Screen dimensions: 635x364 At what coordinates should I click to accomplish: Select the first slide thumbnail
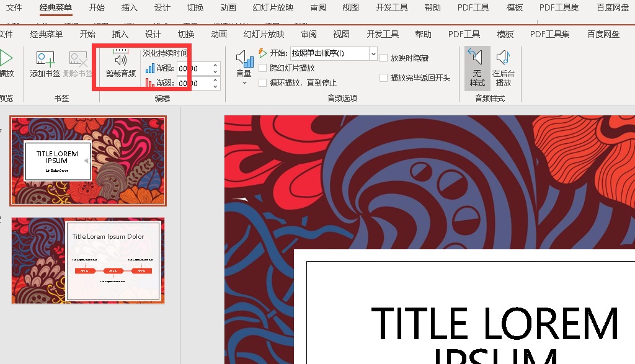(x=88, y=161)
